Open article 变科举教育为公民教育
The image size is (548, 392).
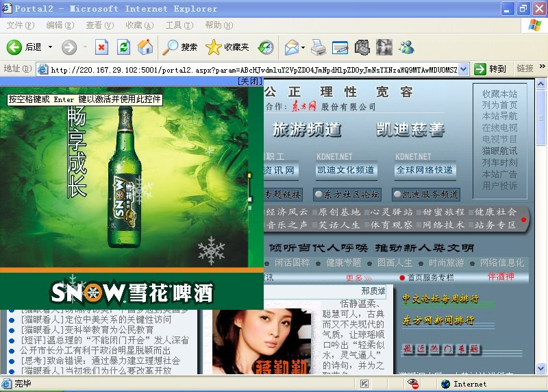click(x=88, y=330)
